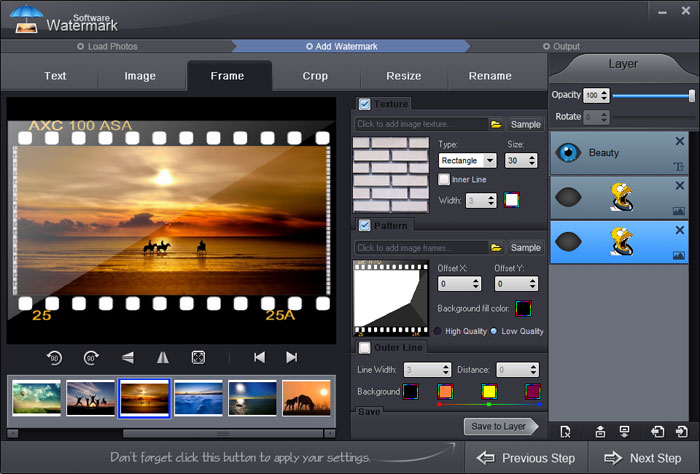Pick the yellow gradient color swatch
Image resolution: width=700 pixels, height=474 pixels.
click(489, 391)
